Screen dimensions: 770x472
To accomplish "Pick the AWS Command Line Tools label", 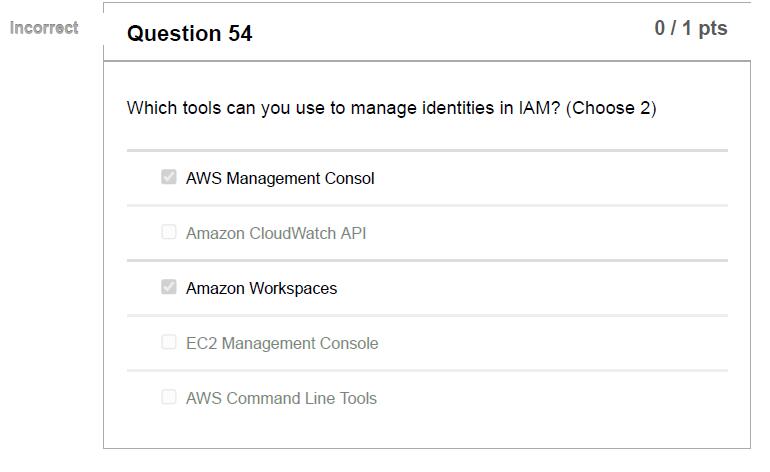I will 281,399.
